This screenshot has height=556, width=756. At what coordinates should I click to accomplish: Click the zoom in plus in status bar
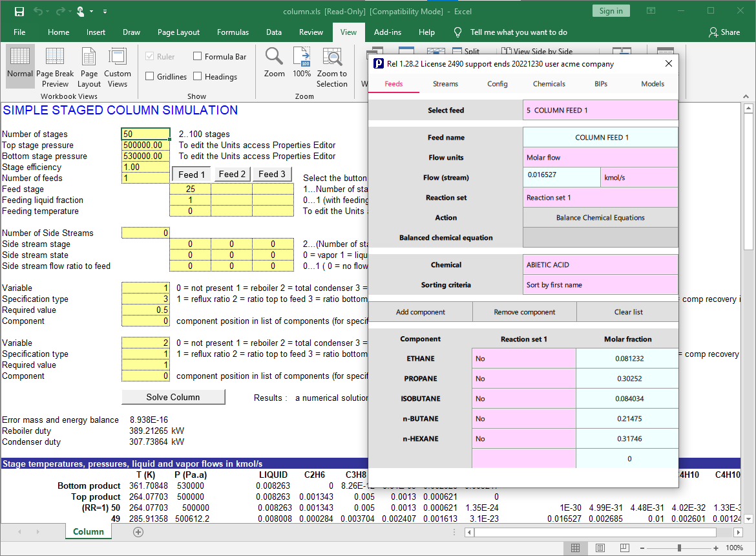coord(716,548)
